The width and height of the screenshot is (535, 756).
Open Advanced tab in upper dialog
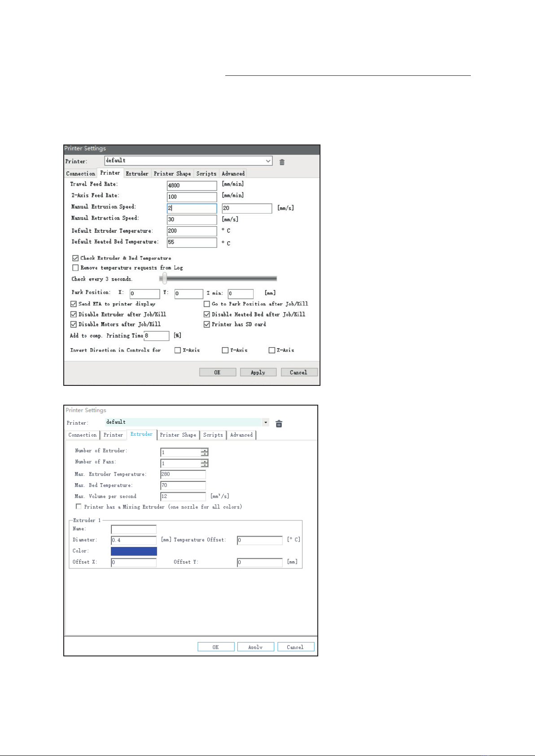[x=233, y=174]
